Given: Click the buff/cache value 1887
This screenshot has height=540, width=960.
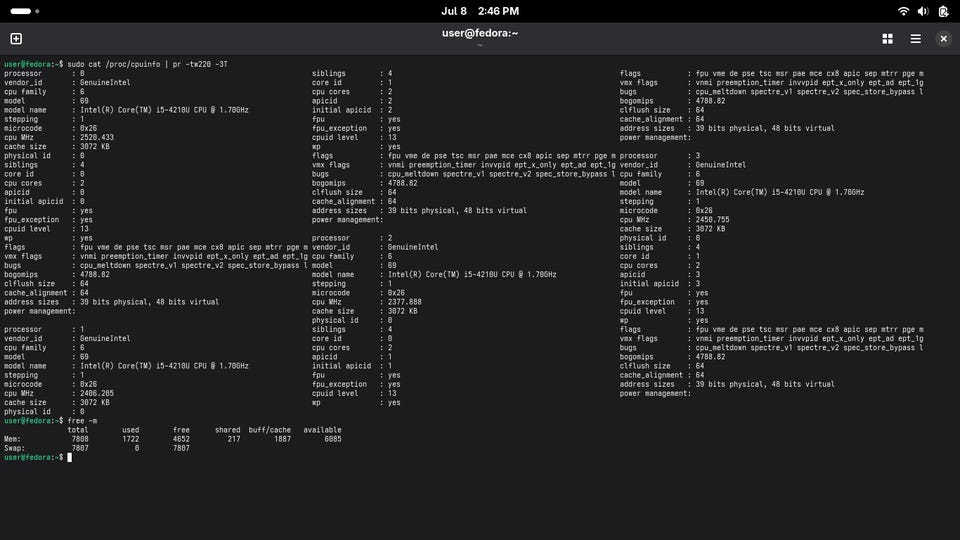Looking at the screenshot, I should 282,439.
